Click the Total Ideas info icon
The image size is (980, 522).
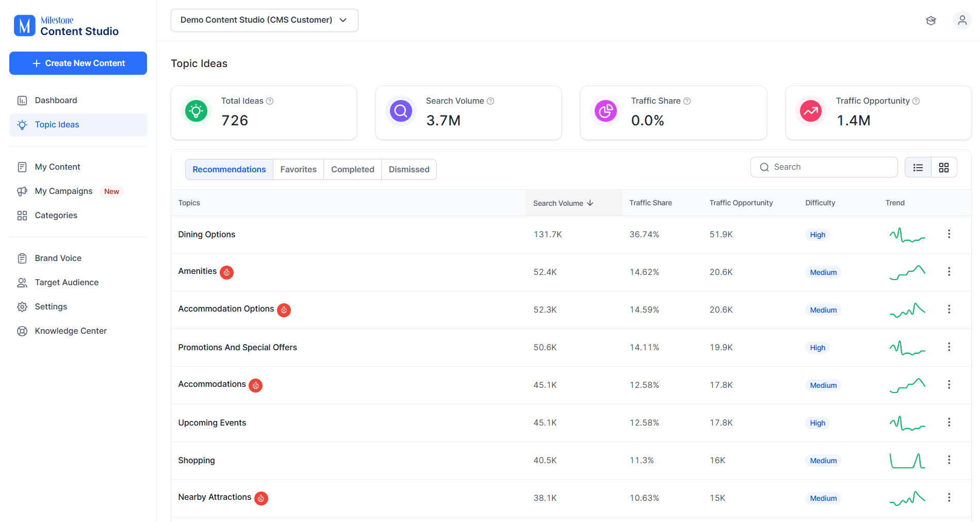coord(270,101)
